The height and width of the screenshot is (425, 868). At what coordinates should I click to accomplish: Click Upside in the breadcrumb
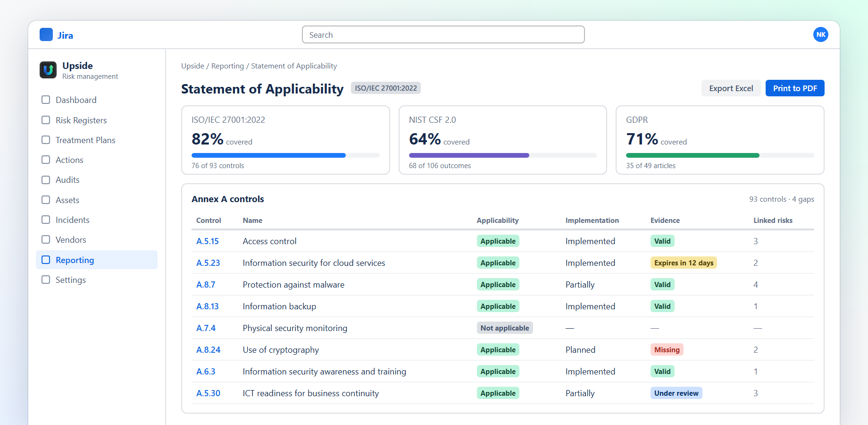[193, 66]
